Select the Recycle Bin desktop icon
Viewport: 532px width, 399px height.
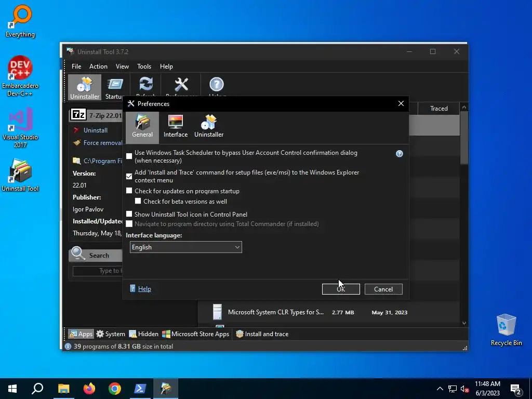click(506, 330)
